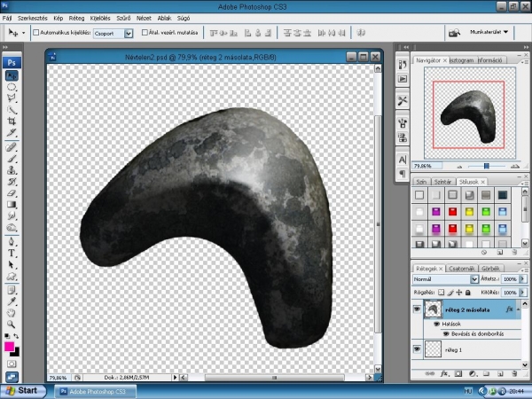
Task: Open the Szerkesztés menu
Action: (33, 18)
